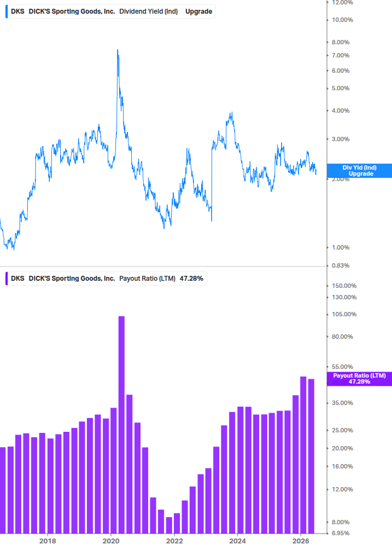This screenshot has width=392, height=550.
Task: Click the 2020 spike peak of the dividend yield line
Action: tap(118, 50)
